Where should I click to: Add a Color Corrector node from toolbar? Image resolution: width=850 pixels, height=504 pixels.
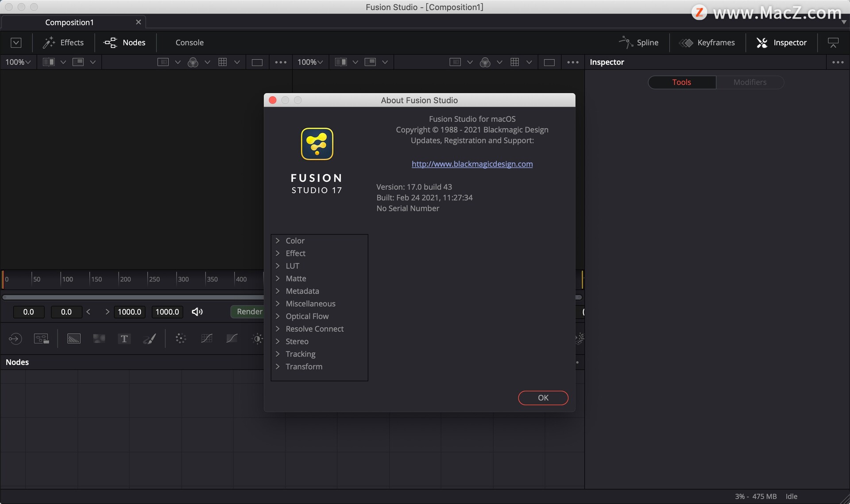[181, 339]
